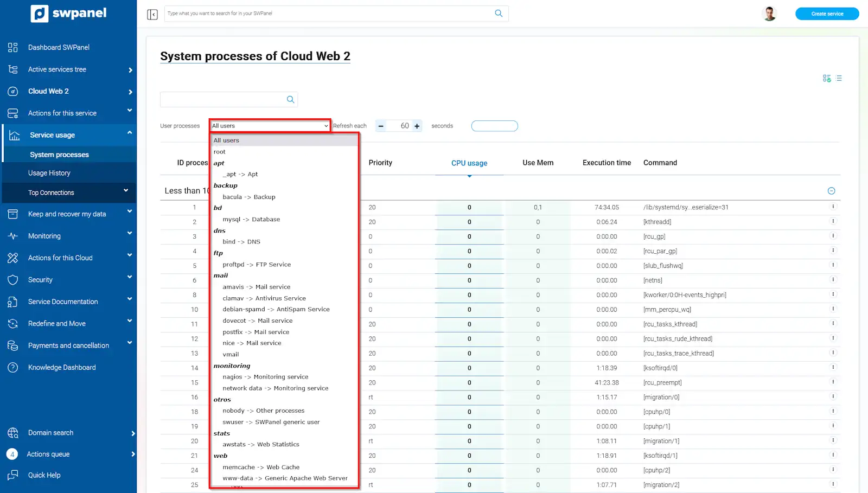Switch to list view icon
868x493 pixels.
point(839,79)
